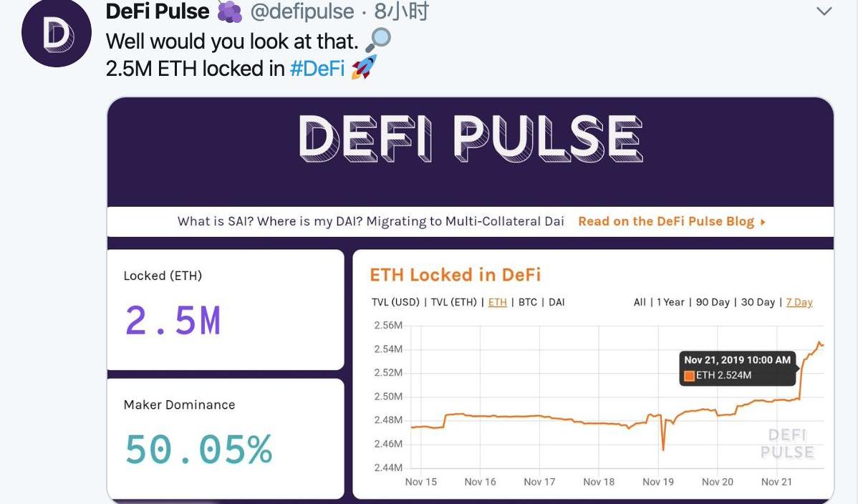Screen dimensions: 858x504
Task: Set chart range to 7 Day
Action: pyautogui.click(x=799, y=302)
